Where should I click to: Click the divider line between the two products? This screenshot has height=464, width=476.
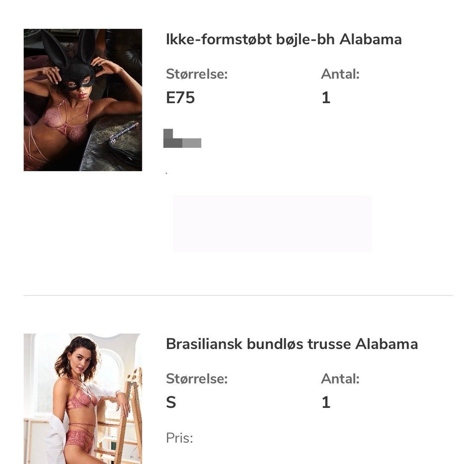(x=238, y=295)
